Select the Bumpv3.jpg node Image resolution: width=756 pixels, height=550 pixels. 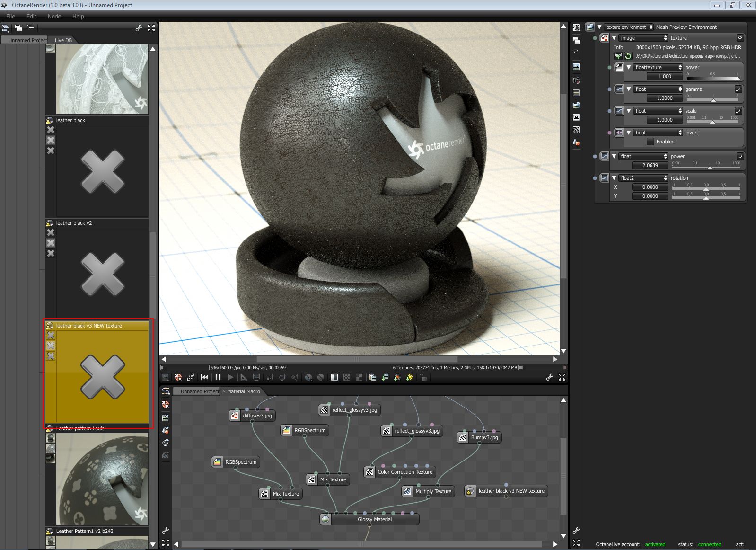[x=479, y=437]
